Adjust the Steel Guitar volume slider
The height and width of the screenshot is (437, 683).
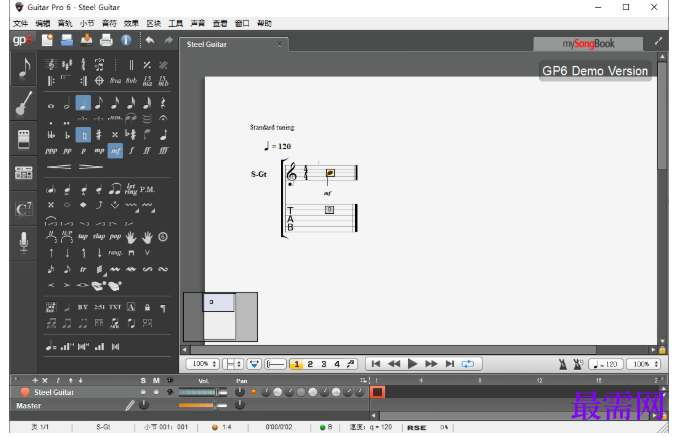tap(203, 392)
